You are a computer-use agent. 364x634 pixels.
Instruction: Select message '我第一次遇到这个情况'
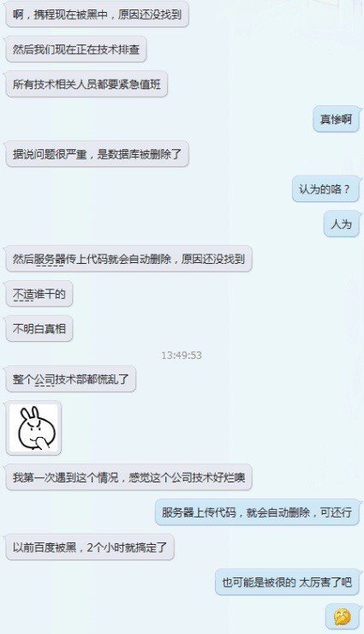[x=128, y=477]
